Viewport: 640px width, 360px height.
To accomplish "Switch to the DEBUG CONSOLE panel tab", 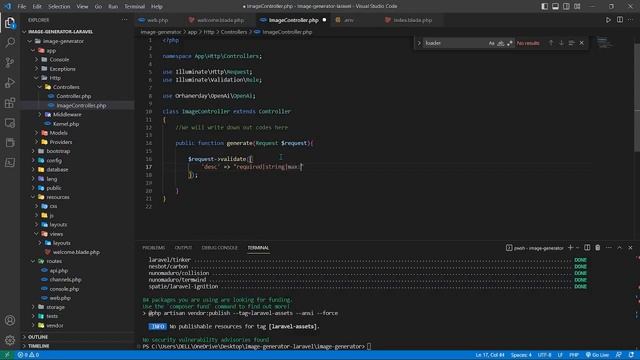I will 219,248.
